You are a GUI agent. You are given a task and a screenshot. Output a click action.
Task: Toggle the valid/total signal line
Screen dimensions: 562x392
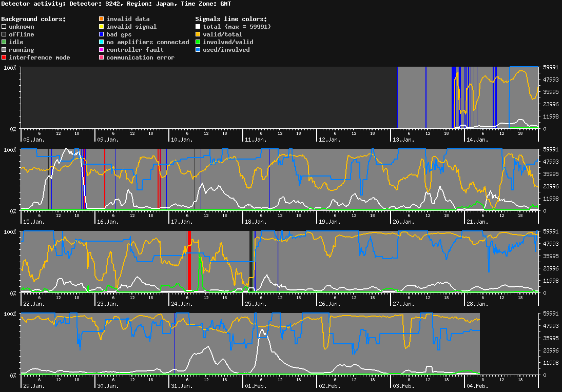pyautogui.click(x=198, y=34)
